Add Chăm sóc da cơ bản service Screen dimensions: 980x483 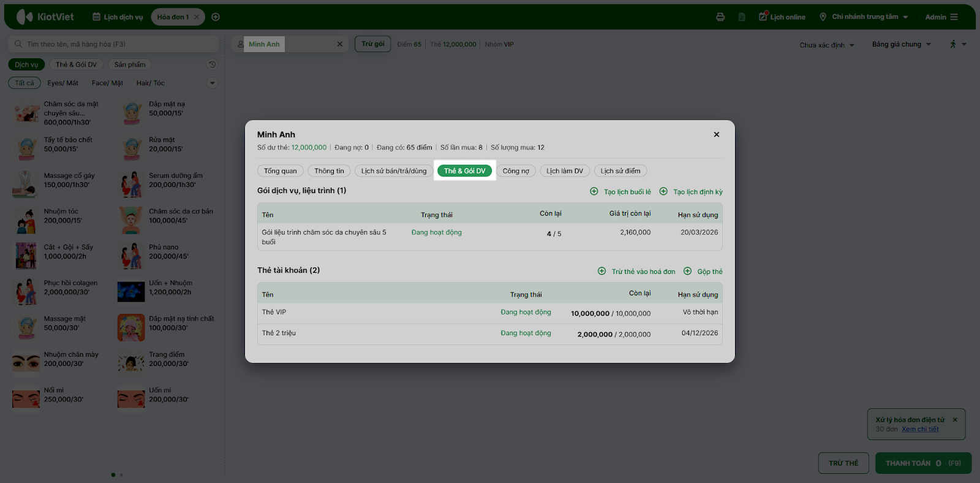pyautogui.click(x=165, y=221)
